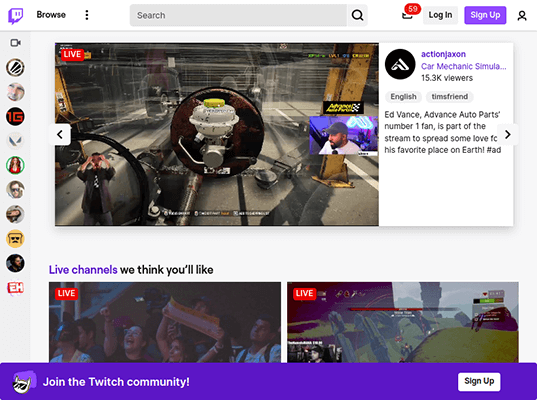Open the live game landscape stream thumbnail
The image size is (537, 400).
403,322
